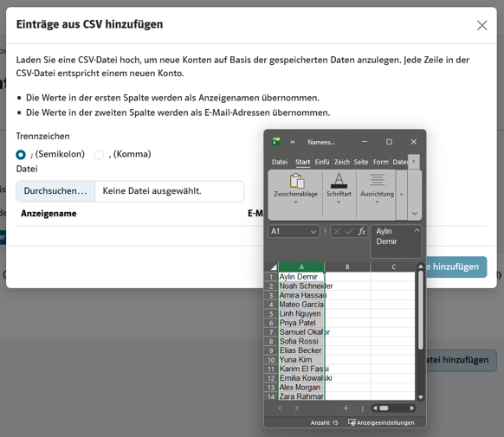The width and height of the screenshot is (504, 437).
Task: Click the Excel app icon in title bar
Action: pyautogui.click(x=275, y=142)
